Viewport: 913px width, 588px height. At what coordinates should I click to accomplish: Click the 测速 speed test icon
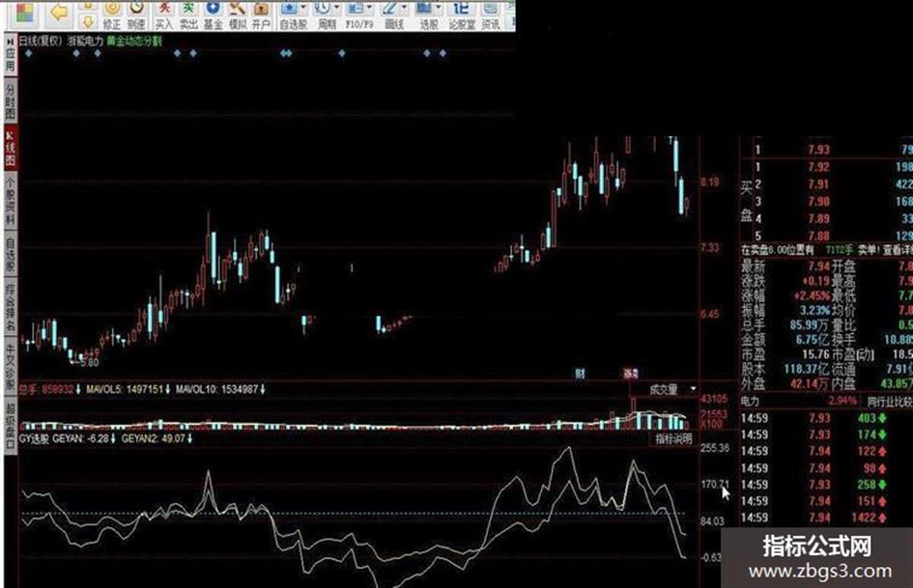[x=136, y=15]
